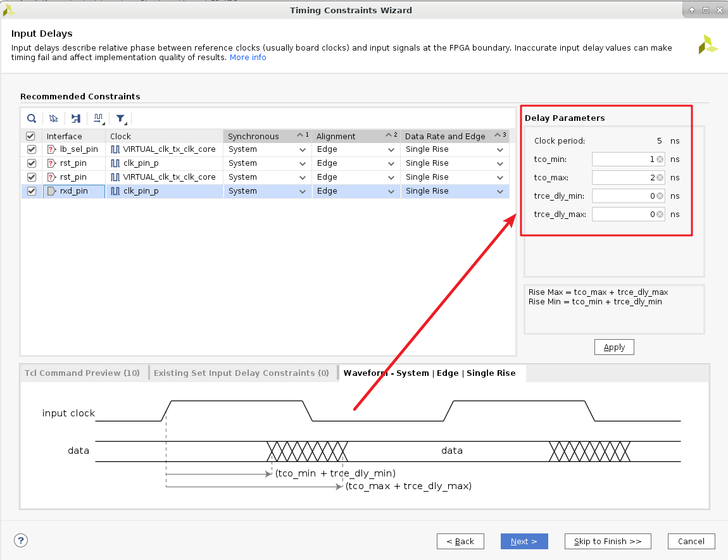Uncheck the select-all checkbox in the table header
The width and height of the screenshot is (728, 560).
(31, 135)
